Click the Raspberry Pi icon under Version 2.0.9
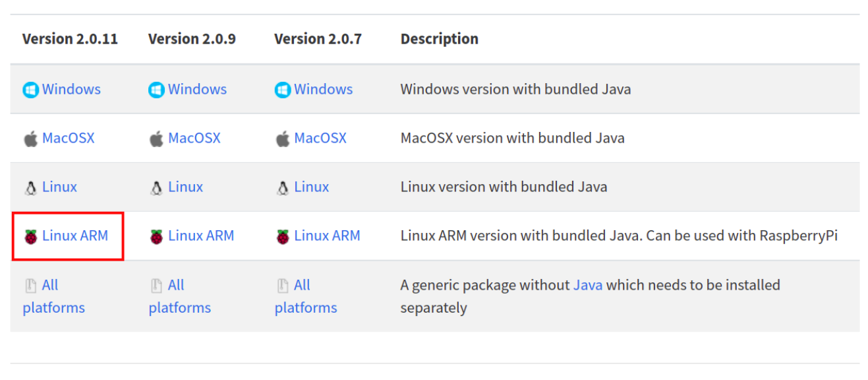 156,236
